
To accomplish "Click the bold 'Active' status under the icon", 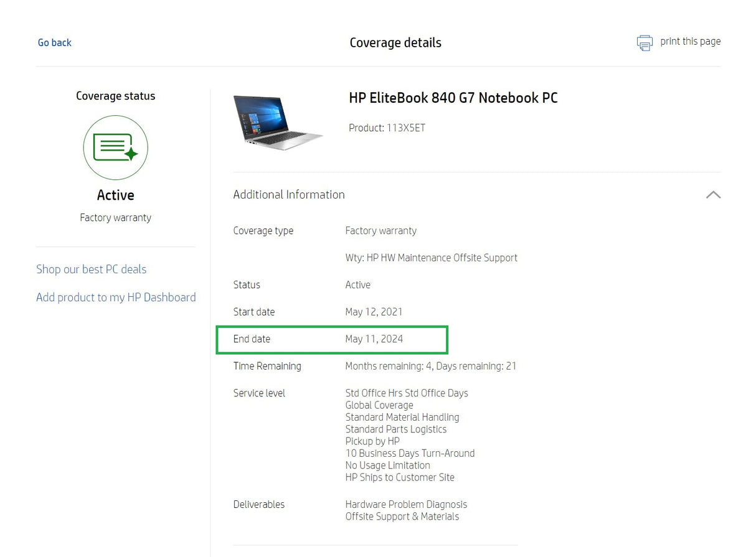I will (x=115, y=195).
